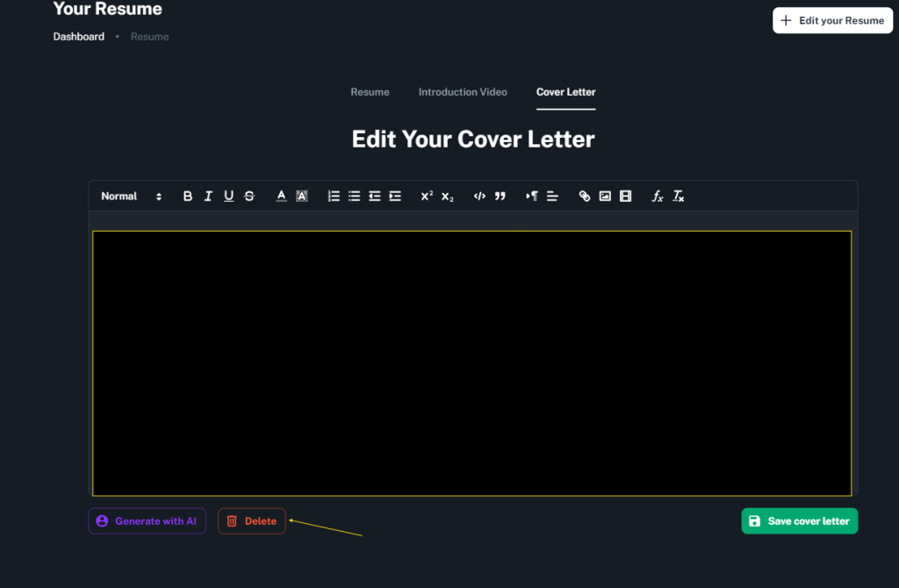Click Generate with AI button
This screenshot has height=588, width=899.
pyautogui.click(x=147, y=521)
